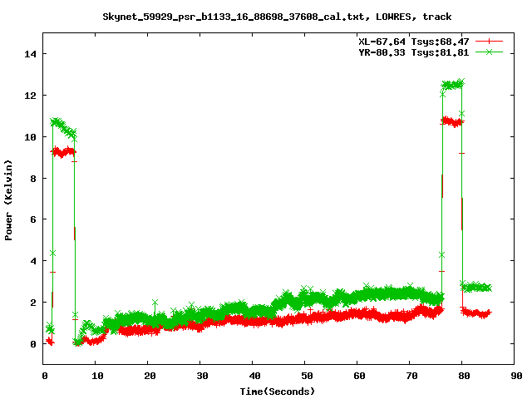Click y-axis tick label 14
This screenshot has height=399, width=532.
click(x=30, y=54)
